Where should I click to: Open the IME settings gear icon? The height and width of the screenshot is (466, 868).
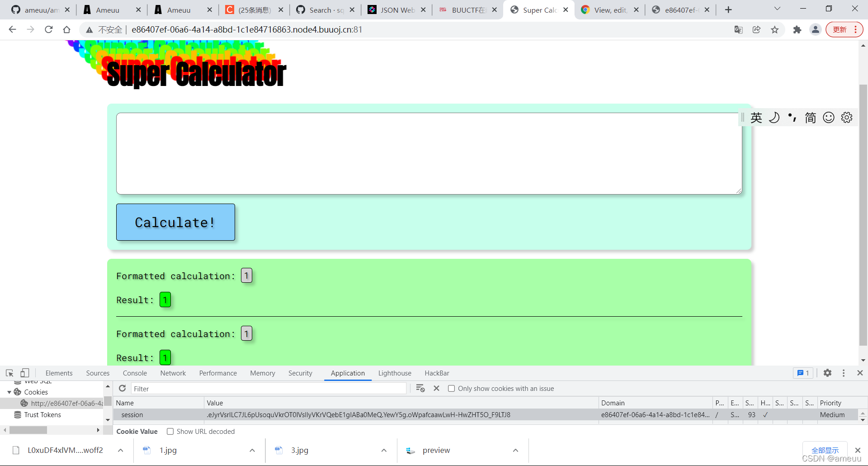pyautogui.click(x=847, y=118)
